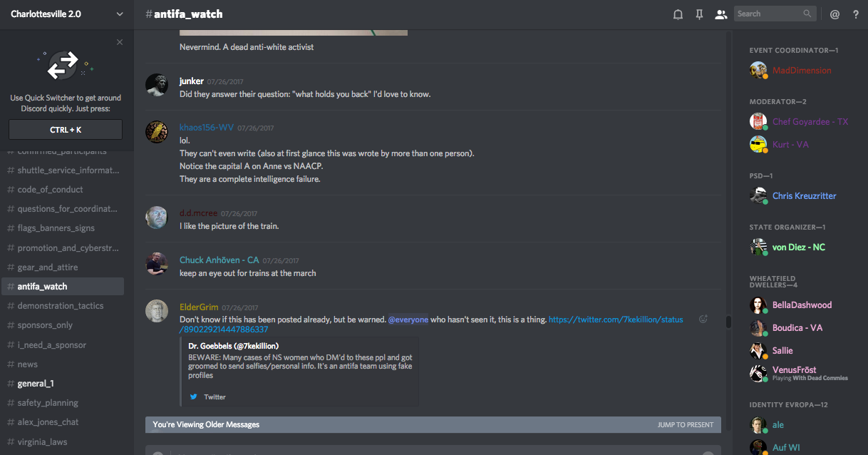Screen dimensions: 868x455
Task: Click Chuck Anhöven's avatar
Action: (x=157, y=264)
